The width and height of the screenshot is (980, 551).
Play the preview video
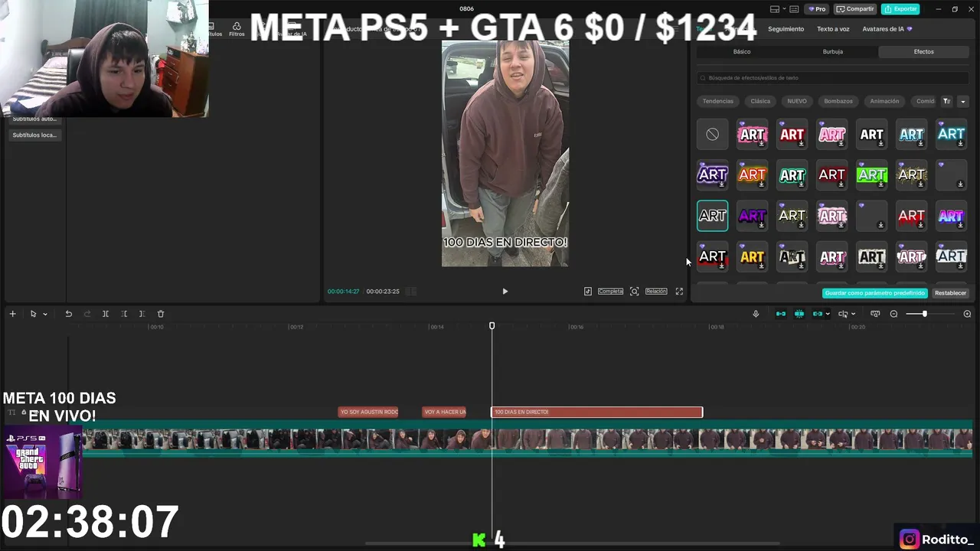[x=505, y=292]
